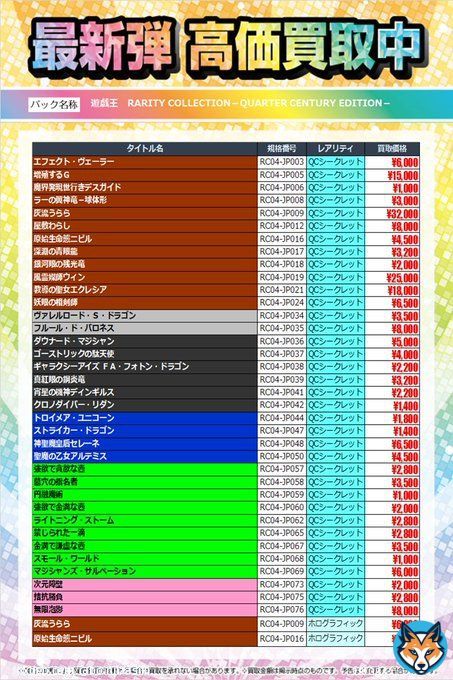Image resolution: width=453 pixels, height=680 pixels.
Task: Select the エフェクト・ヴェーラー card name
Action: click(74, 162)
